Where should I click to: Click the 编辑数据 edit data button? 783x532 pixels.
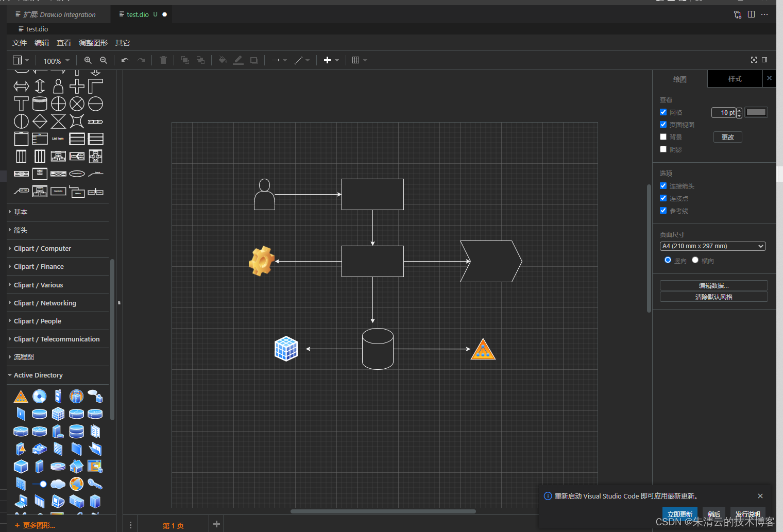click(x=714, y=285)
